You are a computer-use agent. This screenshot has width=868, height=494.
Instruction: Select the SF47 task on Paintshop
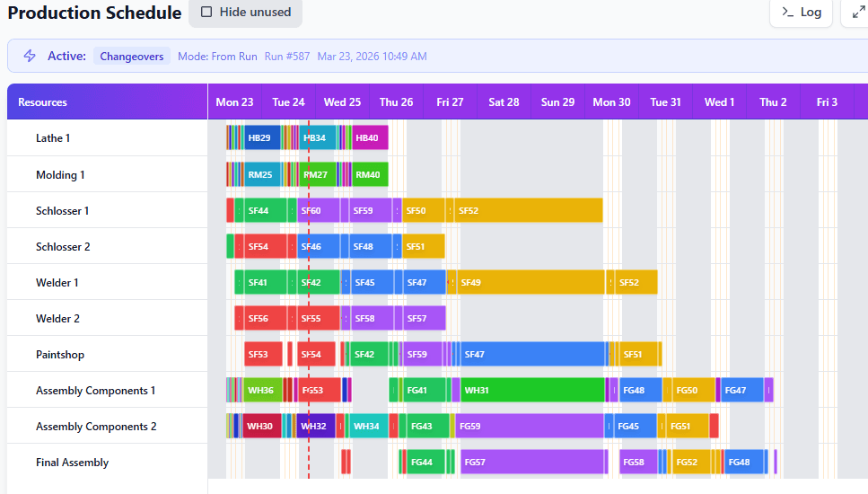(532, 355)
